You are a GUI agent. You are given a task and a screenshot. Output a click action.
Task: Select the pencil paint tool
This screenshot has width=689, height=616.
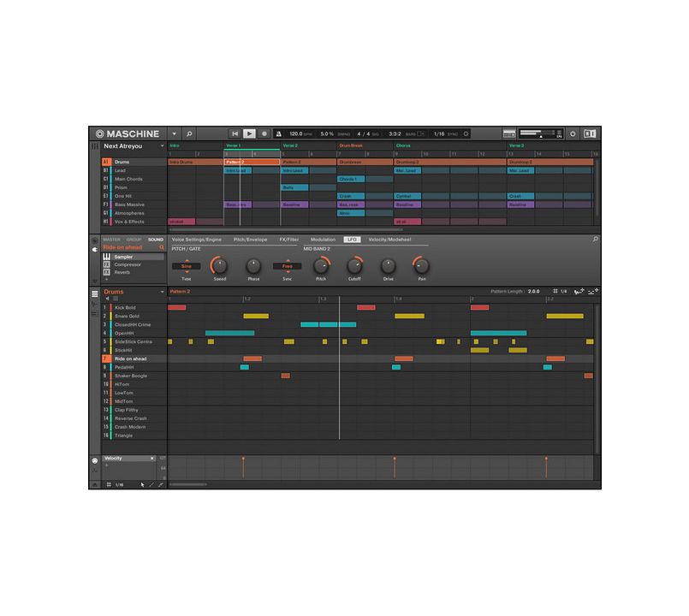click(151, 484)
